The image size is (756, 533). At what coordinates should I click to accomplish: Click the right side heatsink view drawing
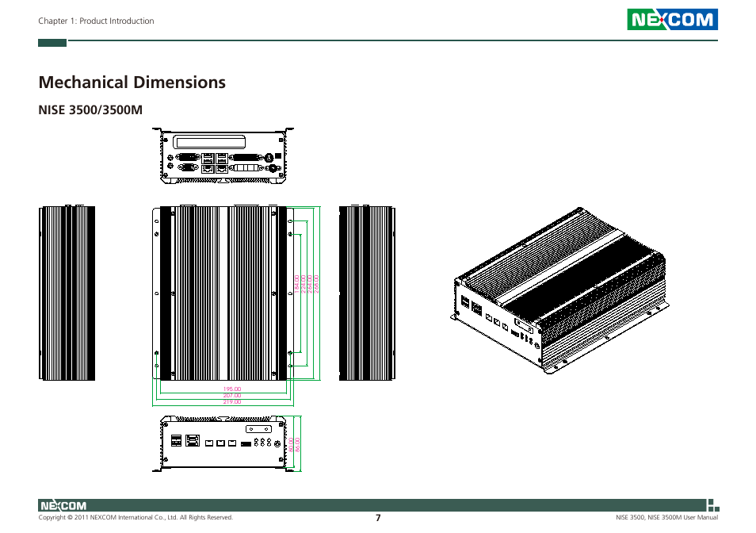coord(368,293)
